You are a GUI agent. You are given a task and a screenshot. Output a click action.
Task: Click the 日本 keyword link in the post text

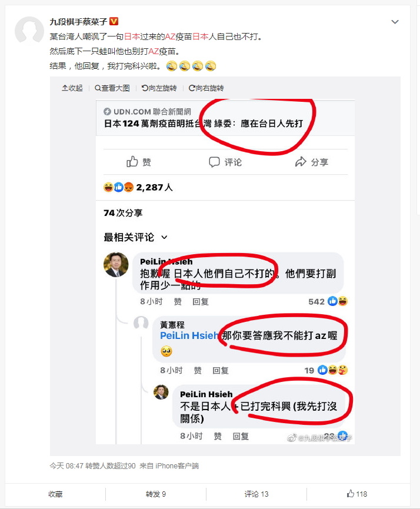(132, 36)
